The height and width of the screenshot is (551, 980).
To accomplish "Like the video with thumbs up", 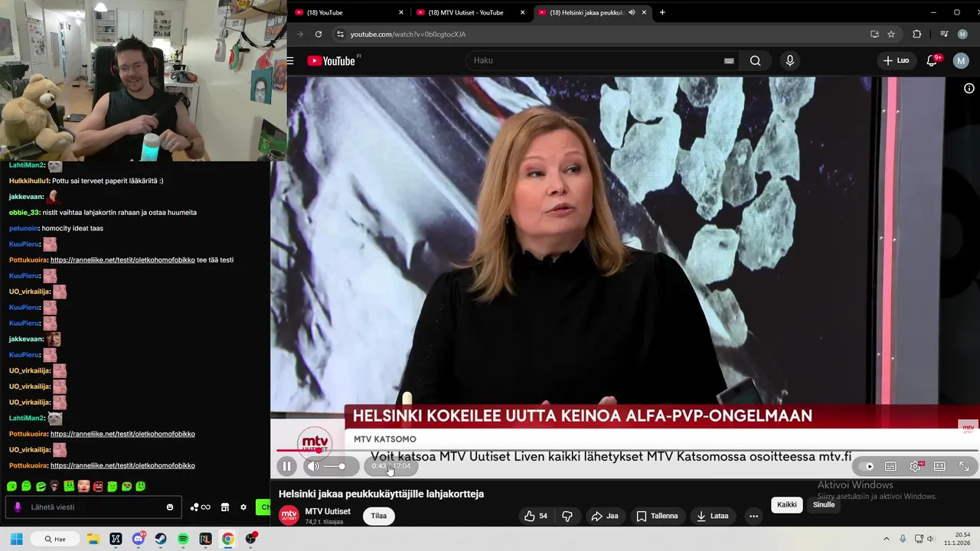I will [535, 516].
